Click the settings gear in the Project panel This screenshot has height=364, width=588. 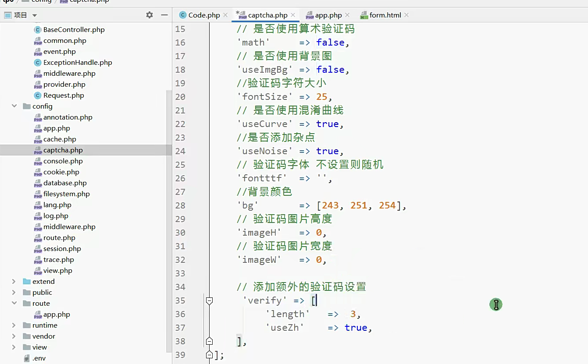[150, 14]
